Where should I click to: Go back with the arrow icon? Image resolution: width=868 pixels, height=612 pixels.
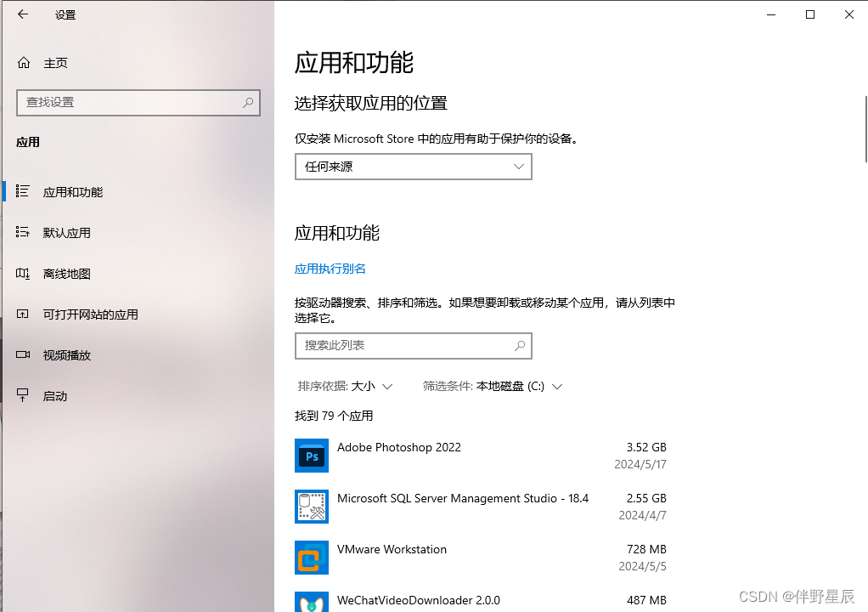(23, 14)
